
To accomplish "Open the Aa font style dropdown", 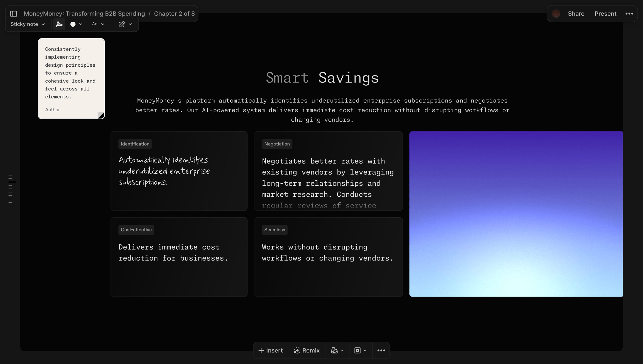I will tap(98, 24).
